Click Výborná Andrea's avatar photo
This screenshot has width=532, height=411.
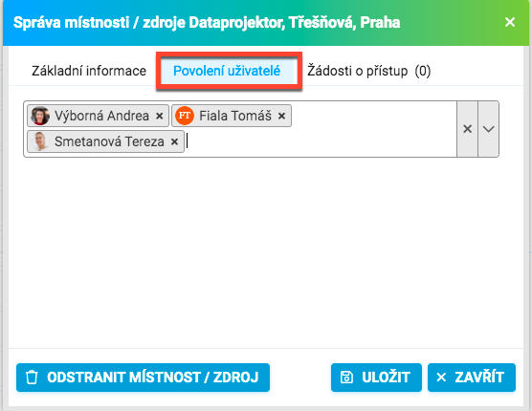point(40,116)
